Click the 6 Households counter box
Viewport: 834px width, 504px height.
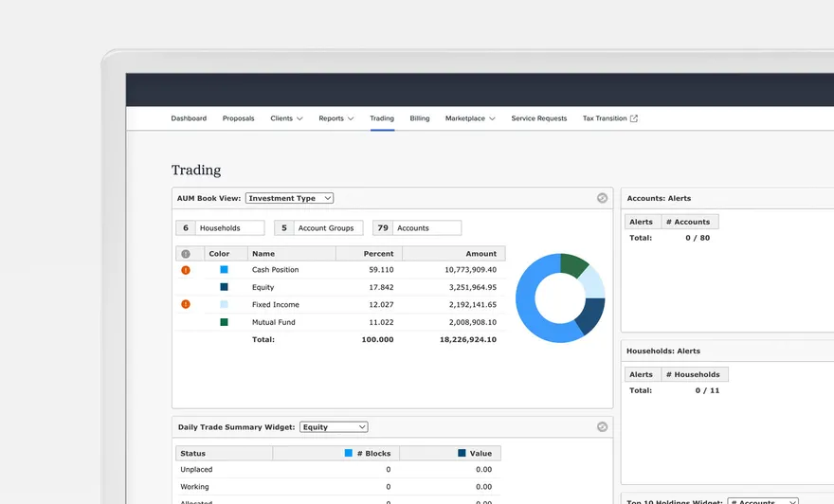[x=220, y=228]
